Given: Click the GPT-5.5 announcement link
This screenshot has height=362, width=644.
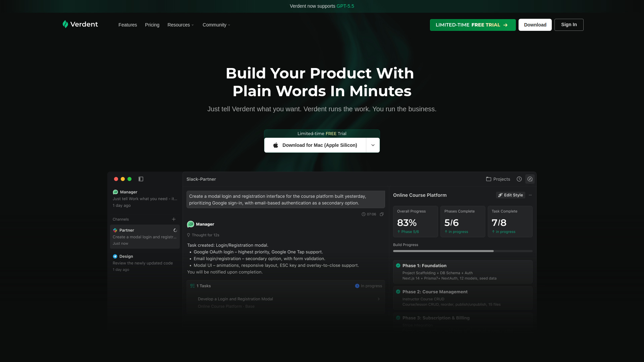Looking at the screenshot, I should pyautogui.click(x=345, y=6).
